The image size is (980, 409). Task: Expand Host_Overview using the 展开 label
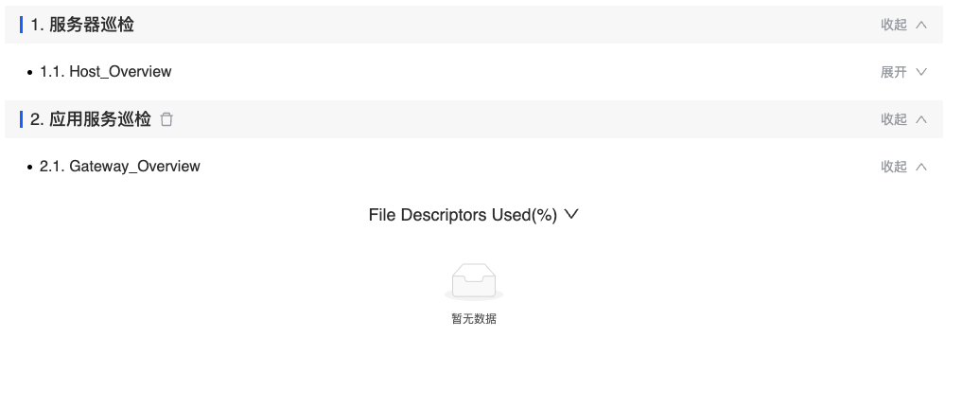(893, 72)
